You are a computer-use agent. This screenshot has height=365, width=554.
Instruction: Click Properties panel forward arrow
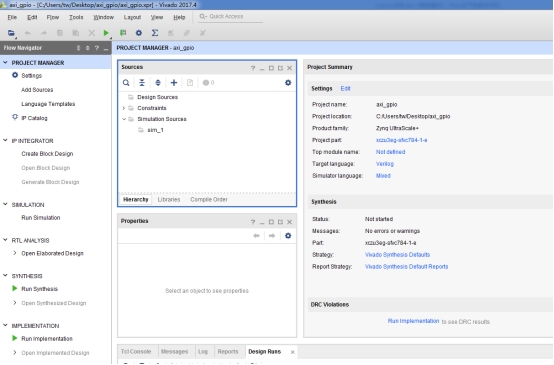[272, 236]
